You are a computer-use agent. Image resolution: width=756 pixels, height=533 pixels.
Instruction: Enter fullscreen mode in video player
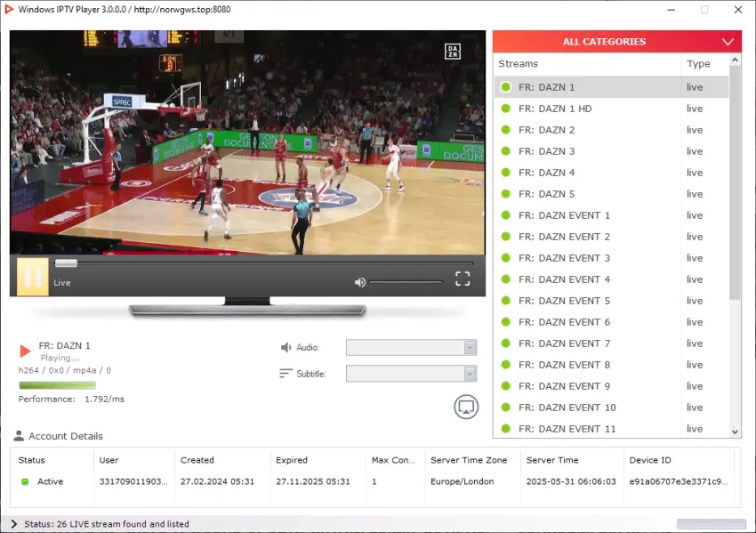click(462, 279)
